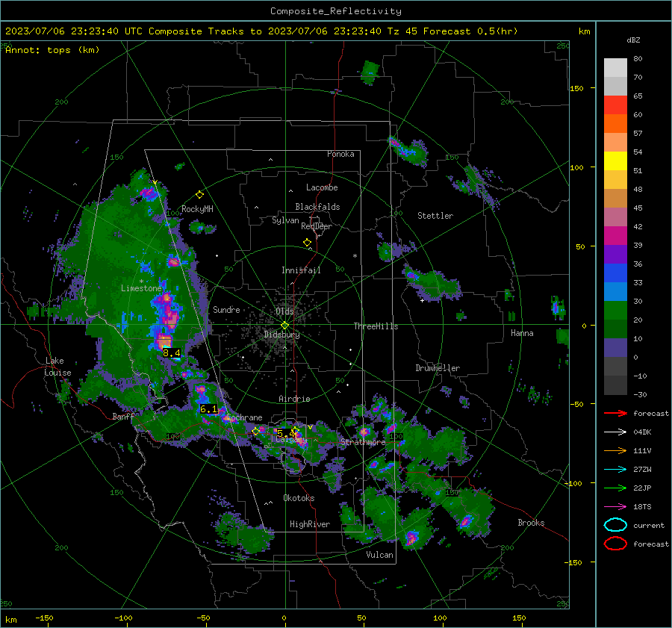The height and width of the screenshot is (628, 672).
Task: Pick the red 60-65 dBZ swatch
Action: [615, 105]
